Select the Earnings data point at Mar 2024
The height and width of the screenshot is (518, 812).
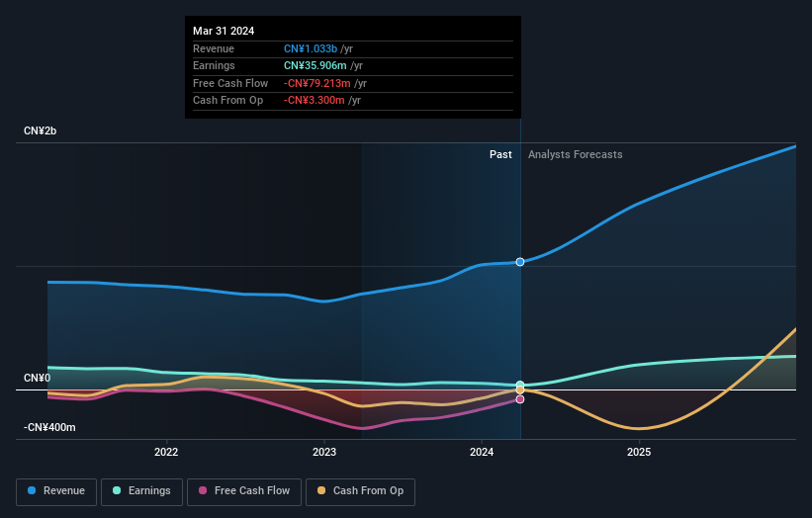tap(520, 385)
